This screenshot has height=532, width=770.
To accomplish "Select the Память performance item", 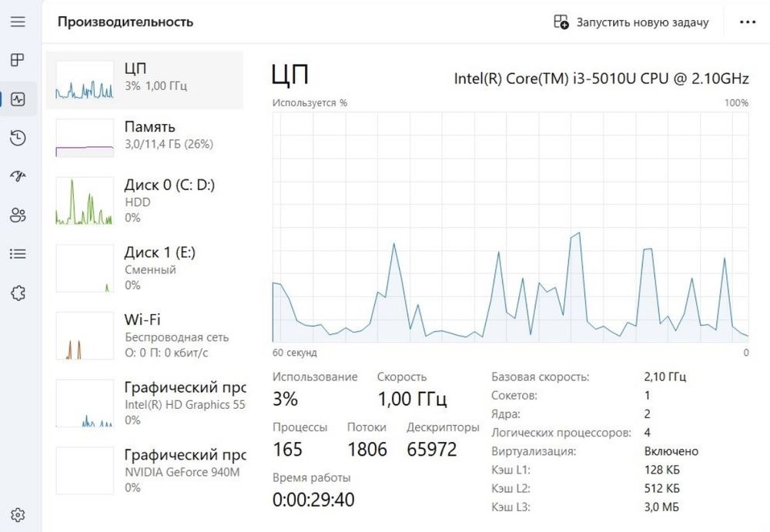I will (145, 139).
